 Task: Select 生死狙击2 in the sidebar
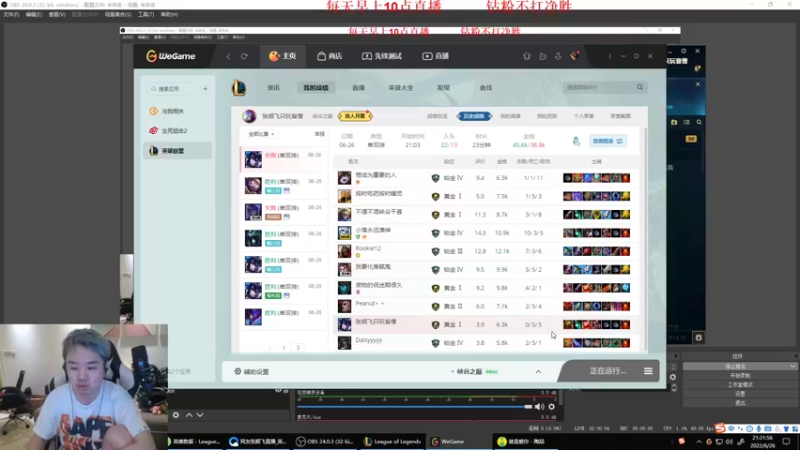178,131
